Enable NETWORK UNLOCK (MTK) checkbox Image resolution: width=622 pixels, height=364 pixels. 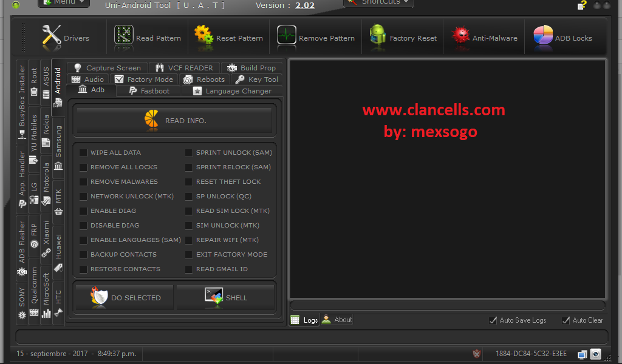(x=83, y=197)
